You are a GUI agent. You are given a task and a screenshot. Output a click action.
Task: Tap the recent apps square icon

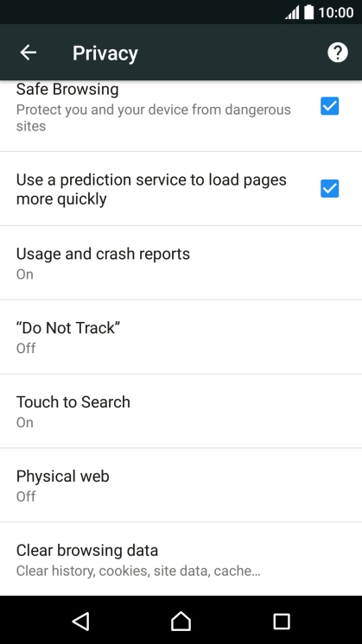tap(282, 622)
